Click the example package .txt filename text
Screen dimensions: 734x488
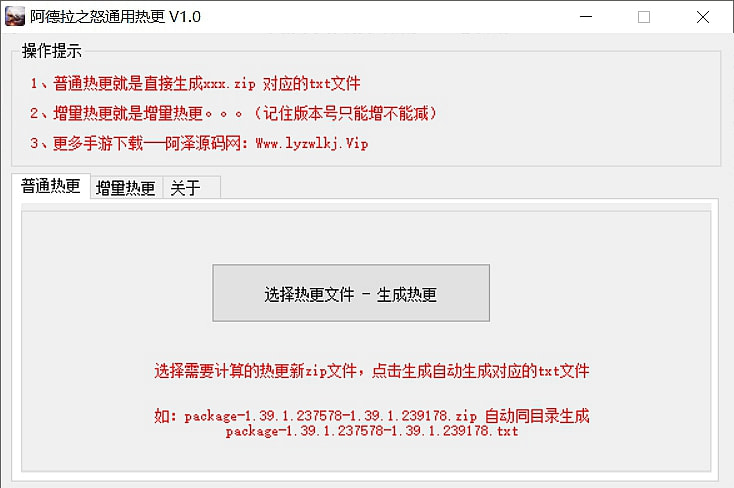tap(372, 431)
